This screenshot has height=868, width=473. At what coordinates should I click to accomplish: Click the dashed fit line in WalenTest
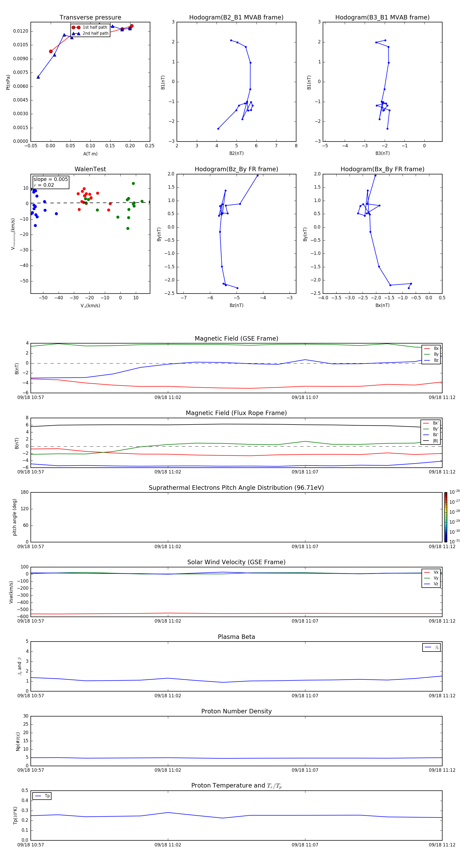click(x=90, y=203)
